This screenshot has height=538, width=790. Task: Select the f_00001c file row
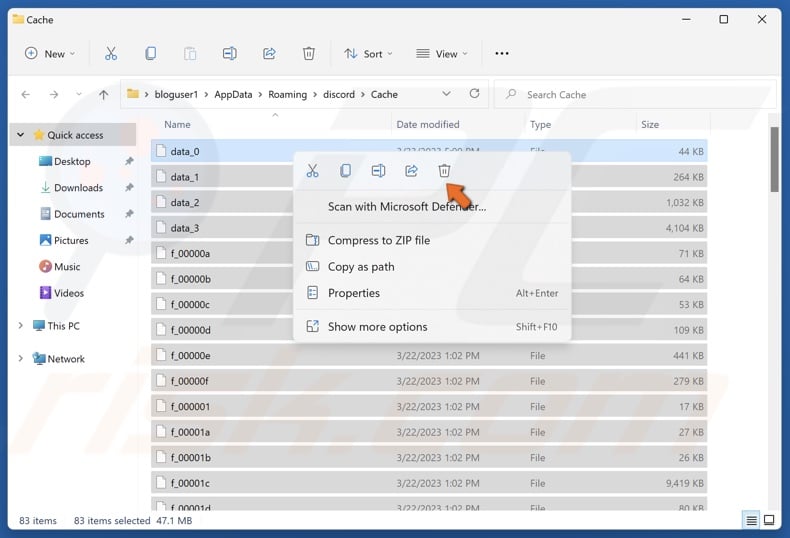click(429, 483)
